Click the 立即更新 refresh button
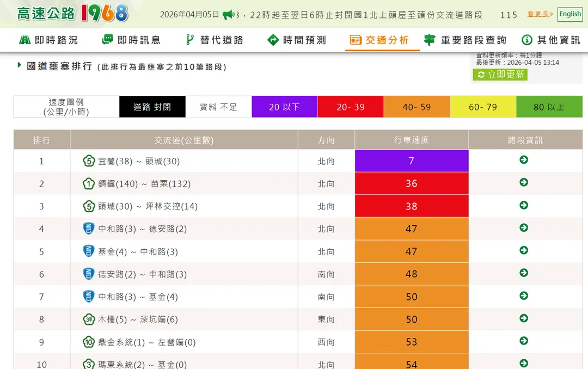Image resolution: width=588 pixels, height=369 pixels. point(500,75)
